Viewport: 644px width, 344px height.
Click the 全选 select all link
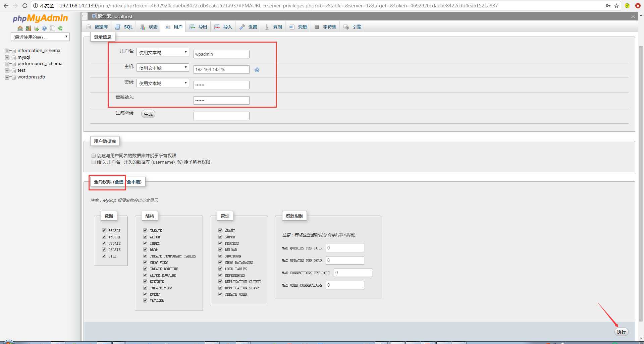tap(119, 182)
